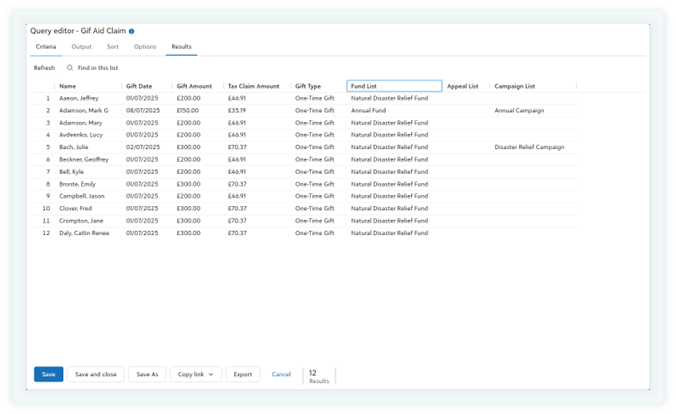Click the Tax Claim Amount column header
676x414 pixels.
pyautogui.click(x=254, y=86)
